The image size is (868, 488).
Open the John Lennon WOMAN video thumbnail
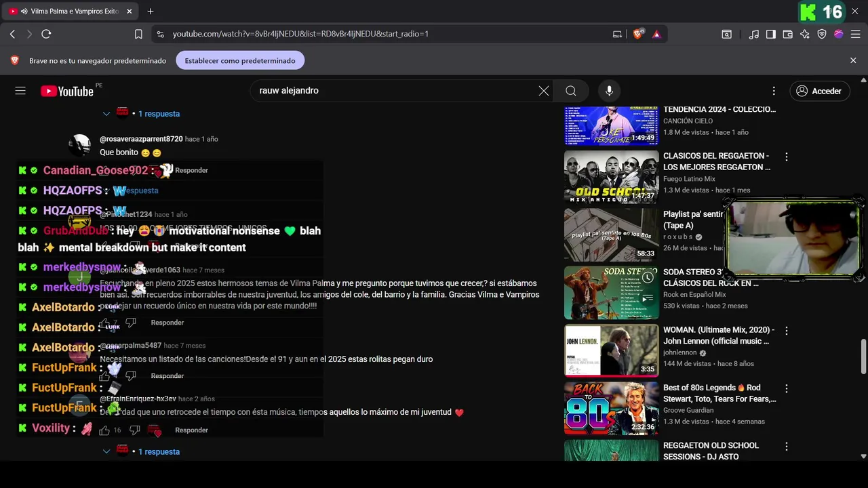pyautogui.click(x=611, y=350)
